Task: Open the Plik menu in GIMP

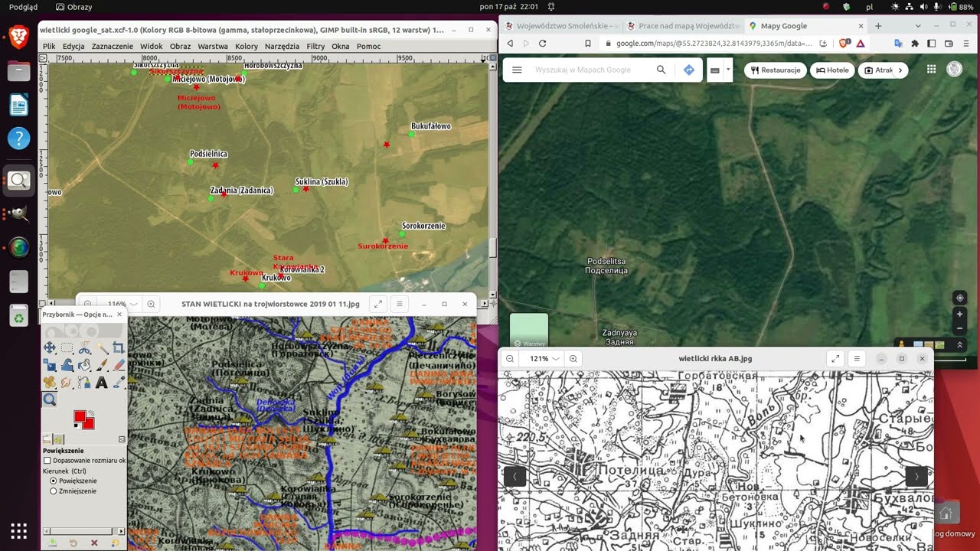Action: (x=49, y=46)
